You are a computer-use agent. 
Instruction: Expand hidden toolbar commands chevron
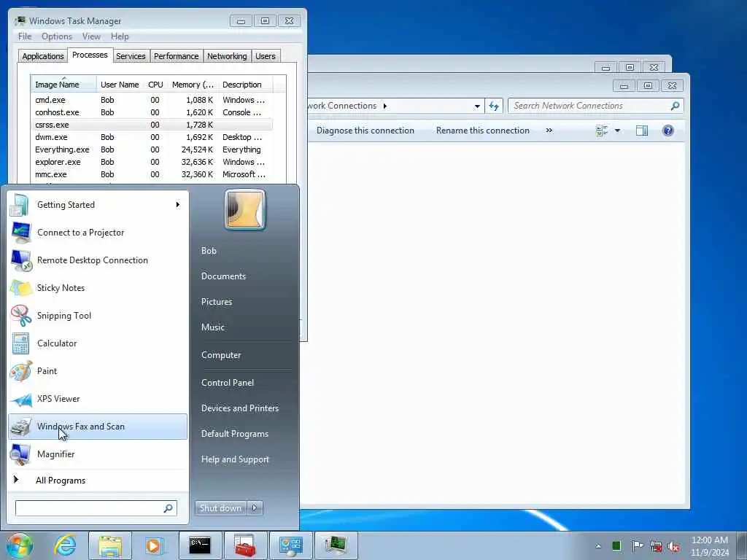549,130
